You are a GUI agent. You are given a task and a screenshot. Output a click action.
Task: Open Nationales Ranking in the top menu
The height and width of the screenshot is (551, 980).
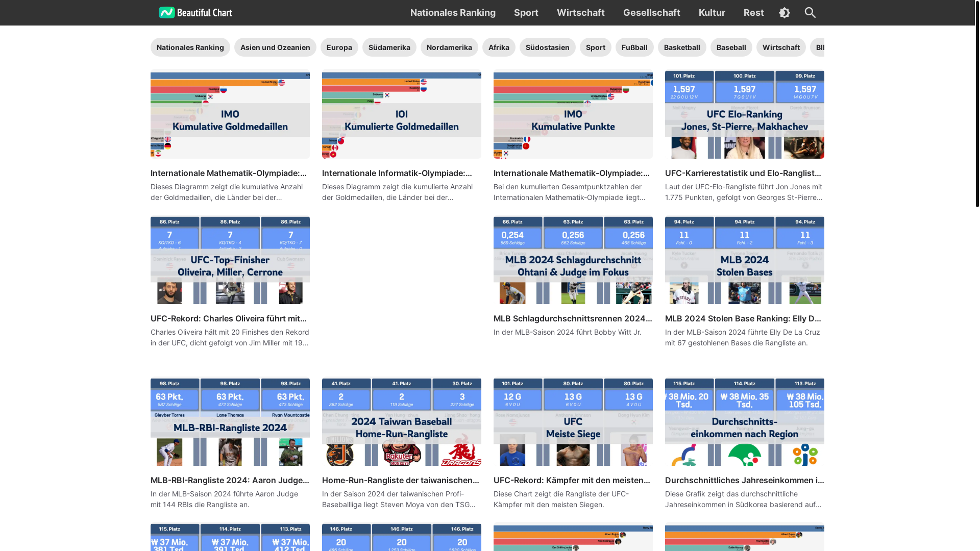click(x=453, y=12)
